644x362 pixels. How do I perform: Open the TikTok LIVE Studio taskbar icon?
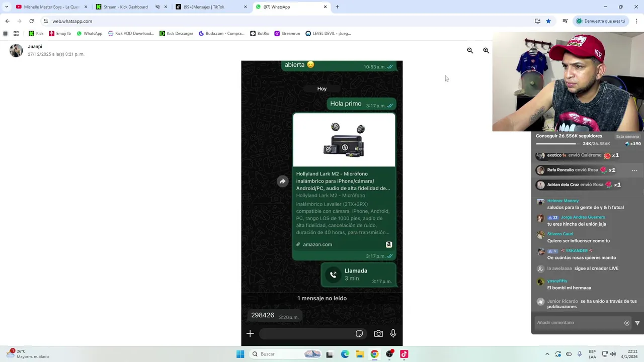tap(404, 354)
